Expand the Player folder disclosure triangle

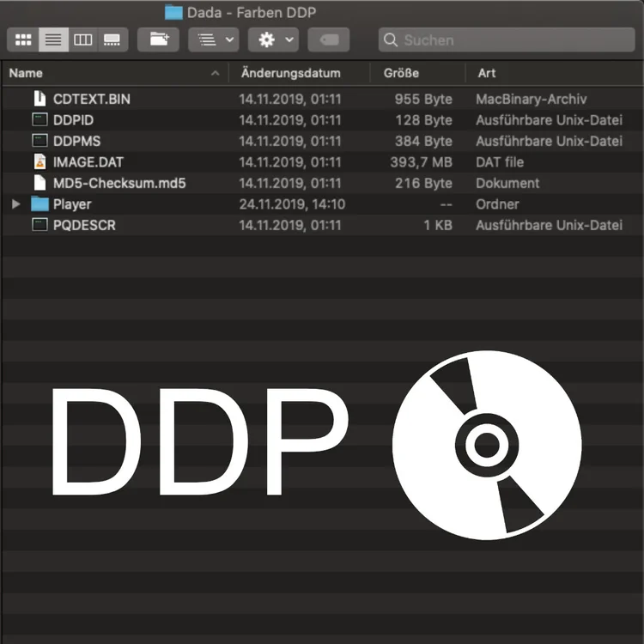tap(16, 204)
